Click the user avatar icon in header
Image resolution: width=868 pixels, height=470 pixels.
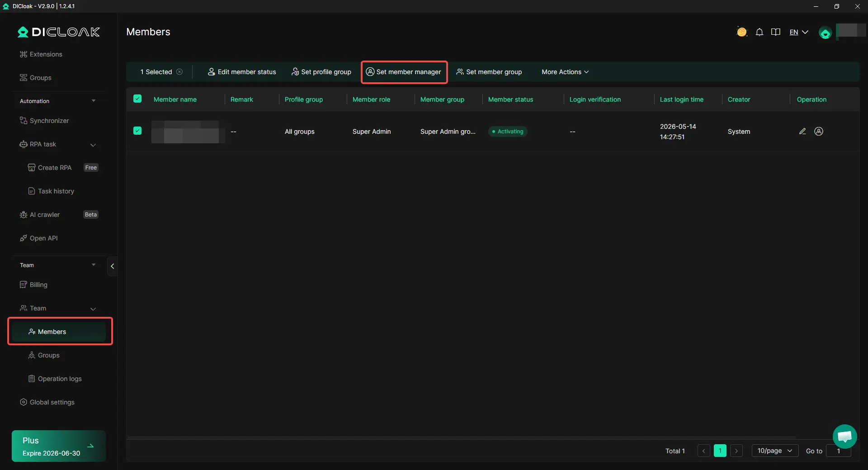click(825, 33)
